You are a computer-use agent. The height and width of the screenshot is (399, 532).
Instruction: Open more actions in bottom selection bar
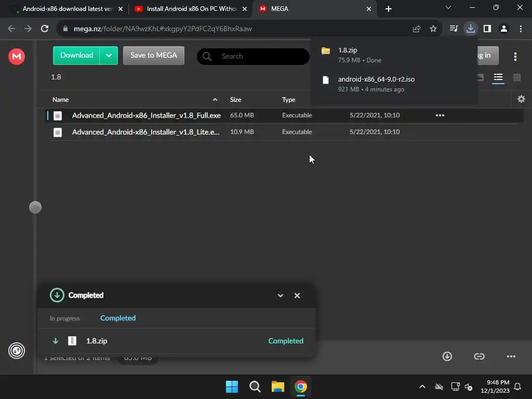511,356
